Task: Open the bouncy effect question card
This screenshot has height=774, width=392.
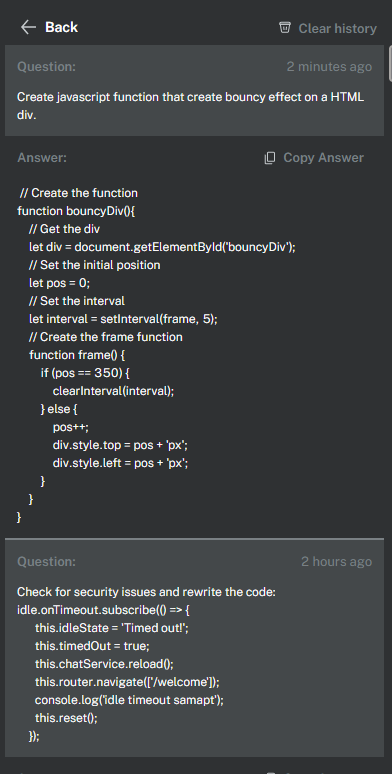Action: [x=195, y=90]
